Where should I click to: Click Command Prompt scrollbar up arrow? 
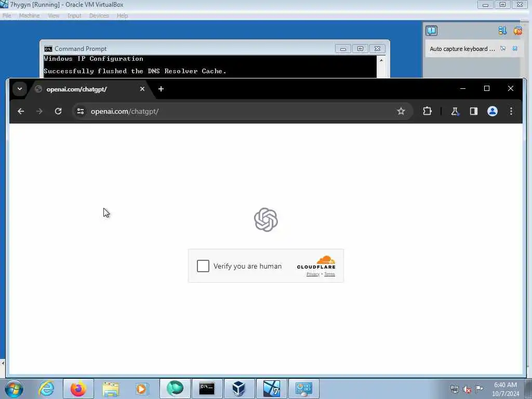381,60
